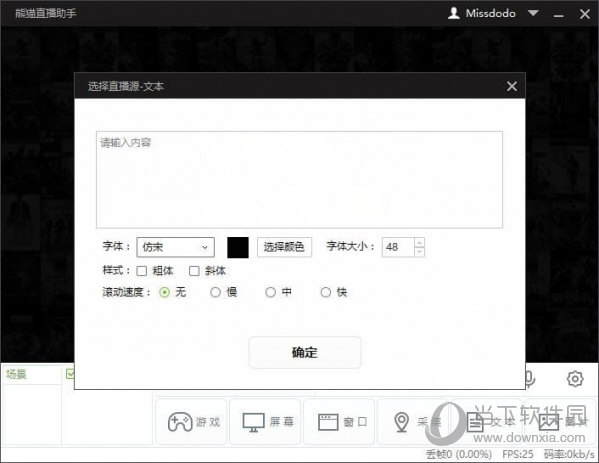Click the 场景 scene tab
Viewport: 599px width, 463px height.
(x=16, y=374)
